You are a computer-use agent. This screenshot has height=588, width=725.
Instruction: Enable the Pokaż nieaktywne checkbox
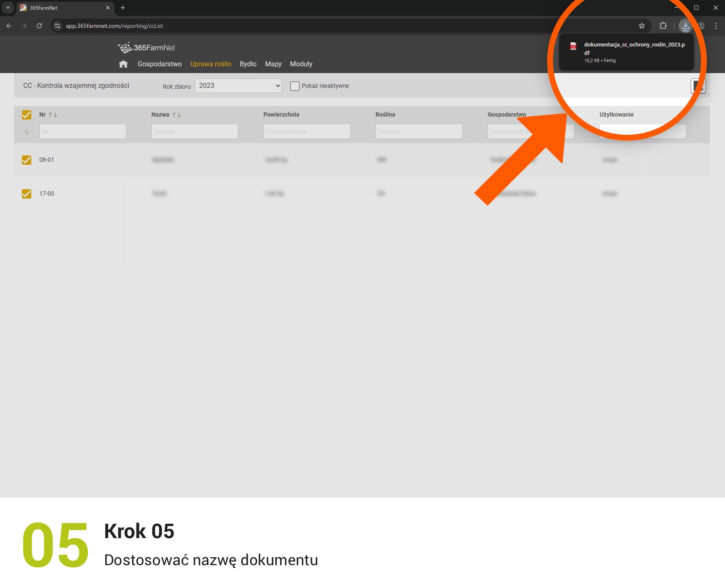[294, 86]
